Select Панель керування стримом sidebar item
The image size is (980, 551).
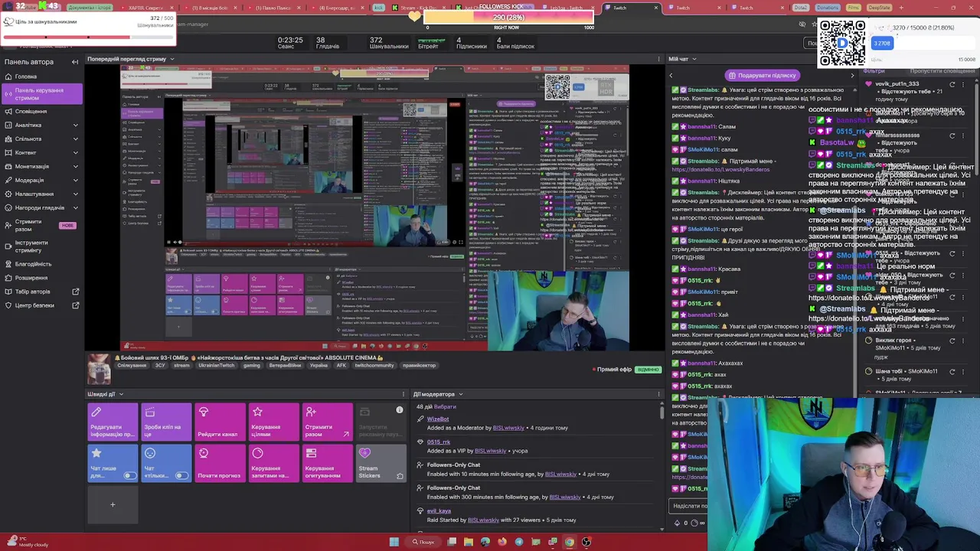(42, 94)
